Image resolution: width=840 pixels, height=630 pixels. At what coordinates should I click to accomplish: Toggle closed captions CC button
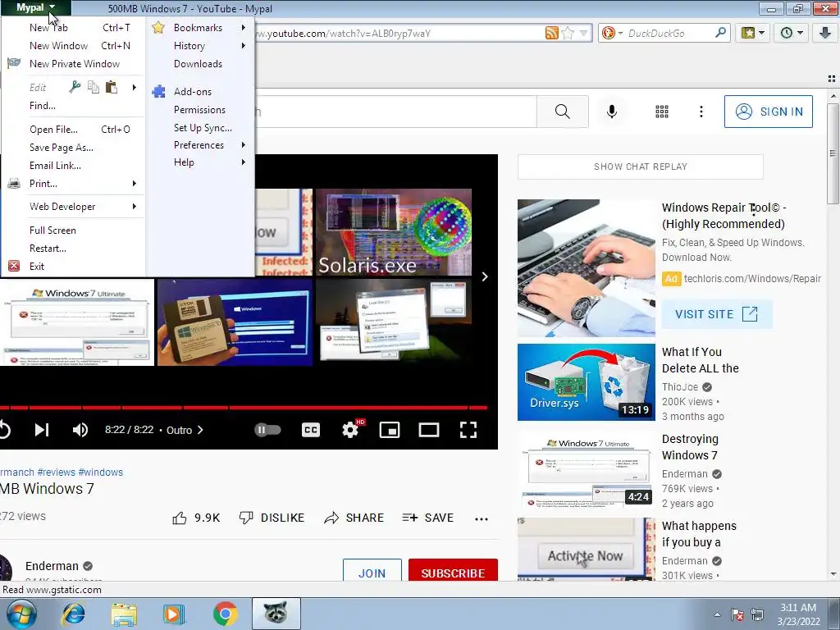click(311, 430)
